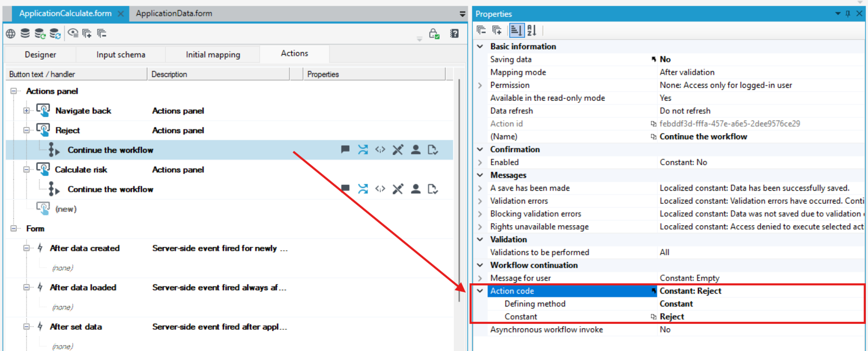Expand all nodes in the Actions tree toolbar

tap(87, 34)
